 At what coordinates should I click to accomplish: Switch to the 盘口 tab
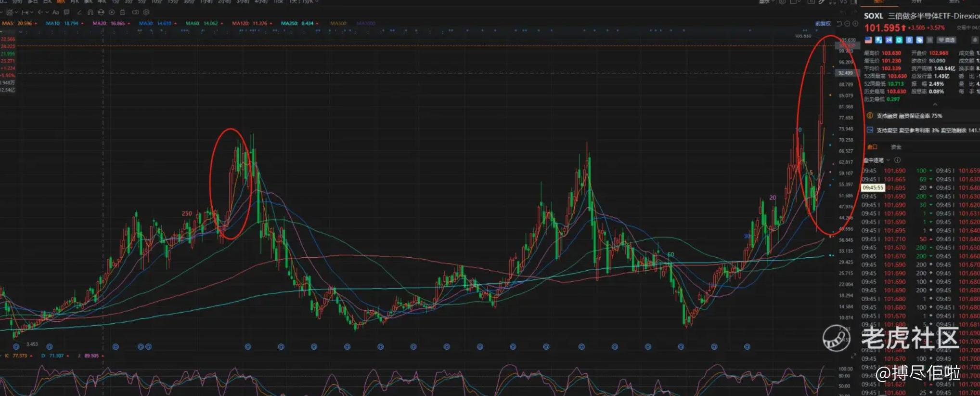(872, 147)
